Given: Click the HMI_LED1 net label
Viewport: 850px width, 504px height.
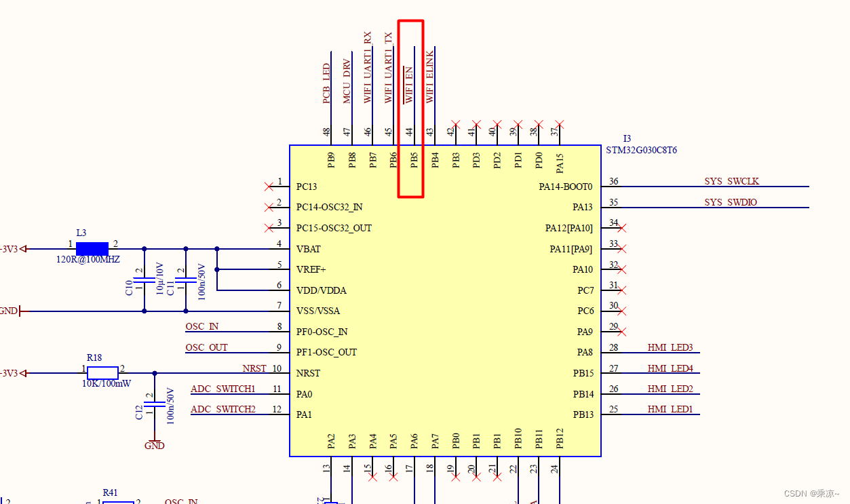Looking at the screenshot, I should pyautogui.click(x=671, y=408).
